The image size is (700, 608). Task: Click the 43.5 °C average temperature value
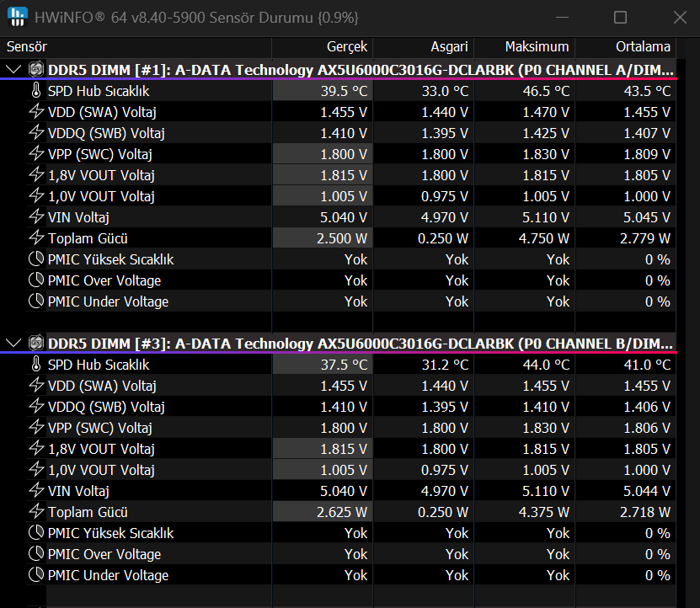click(x=647, y=91)
